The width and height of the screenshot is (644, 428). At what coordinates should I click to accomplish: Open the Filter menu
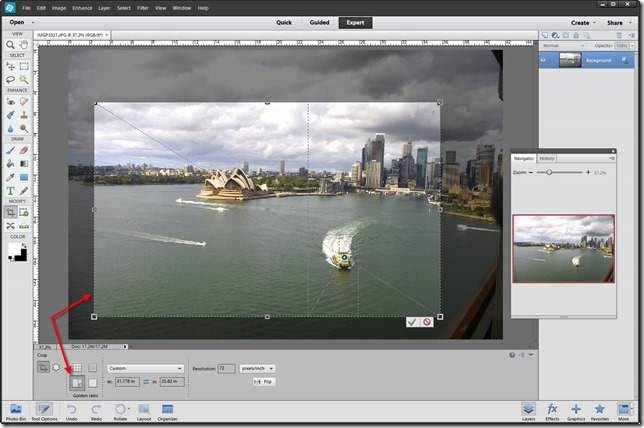(x=143, y=8)
